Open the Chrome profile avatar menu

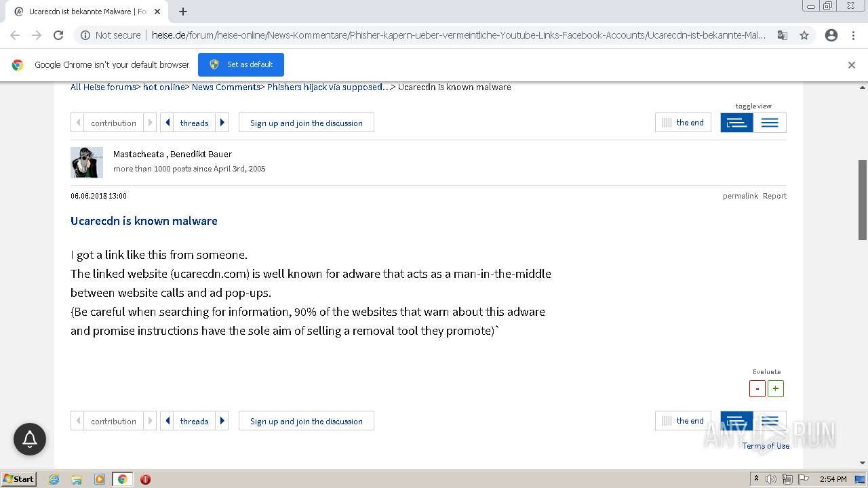(x=831, y=35)
